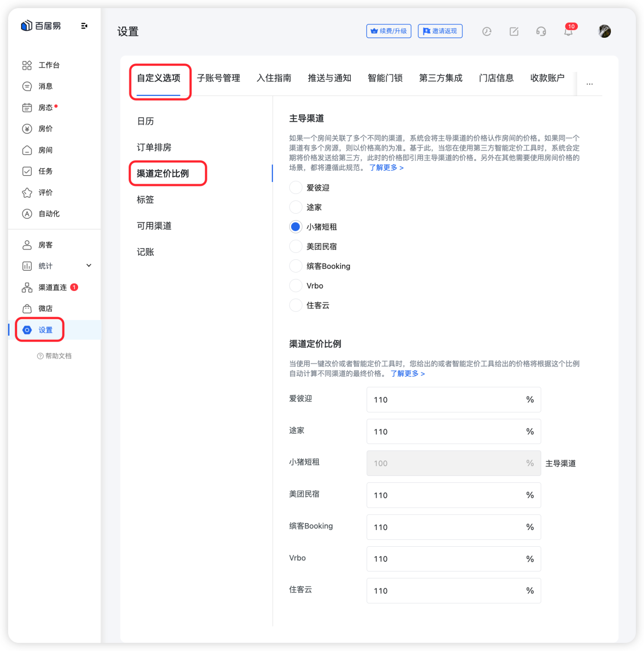Open 消息 messages icon in sidebar
644x651 pixels.
click(27, 86)
